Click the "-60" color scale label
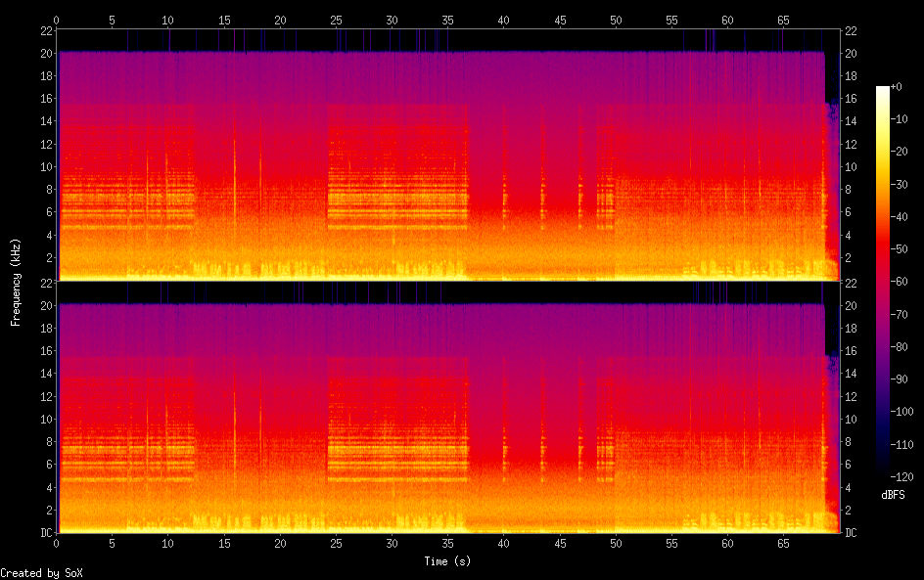Viewport: 924px width, 580px height. 900,282
